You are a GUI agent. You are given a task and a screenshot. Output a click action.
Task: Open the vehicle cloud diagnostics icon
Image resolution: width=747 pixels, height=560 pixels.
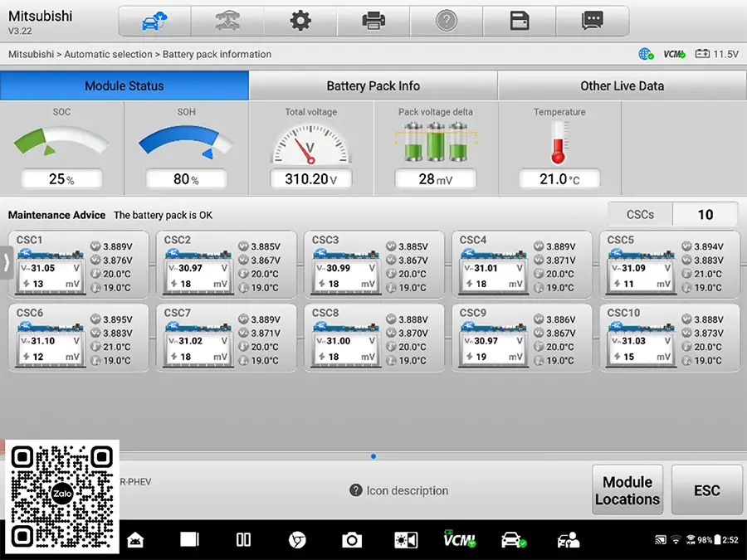154,21
